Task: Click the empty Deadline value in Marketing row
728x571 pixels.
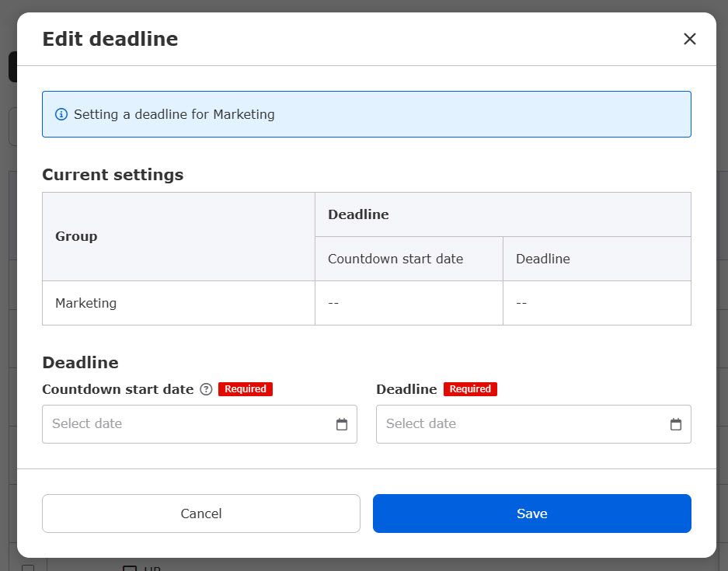Action: (521, 303)
